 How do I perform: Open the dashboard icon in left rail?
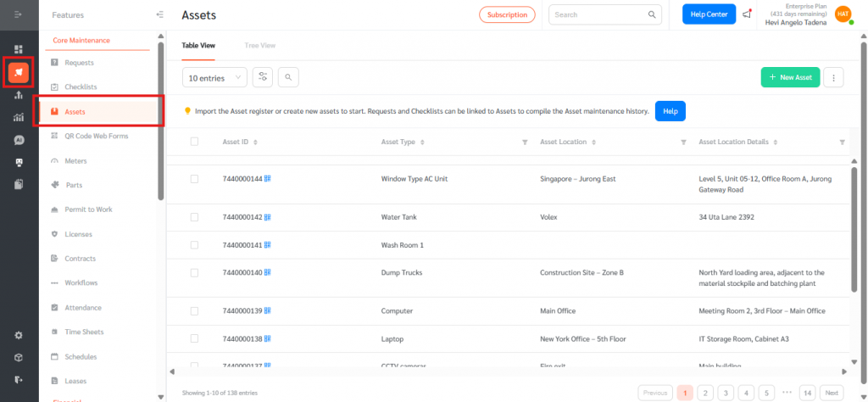(x=19, y=49)
